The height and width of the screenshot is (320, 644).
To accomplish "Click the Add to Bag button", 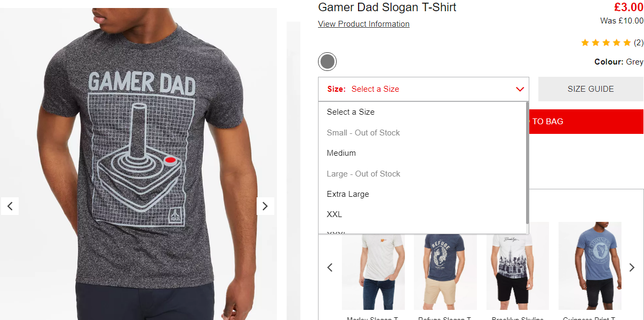I will tap(586, 122).
